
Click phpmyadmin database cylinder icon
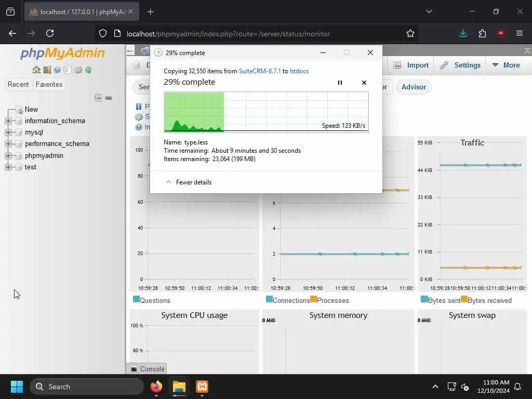pyautogui.click(x=19, y=156)
